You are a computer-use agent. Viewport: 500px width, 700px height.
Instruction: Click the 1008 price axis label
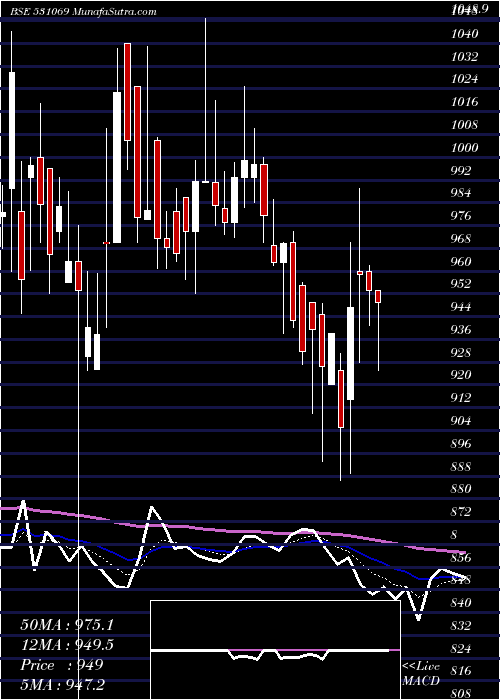point(464,125)
